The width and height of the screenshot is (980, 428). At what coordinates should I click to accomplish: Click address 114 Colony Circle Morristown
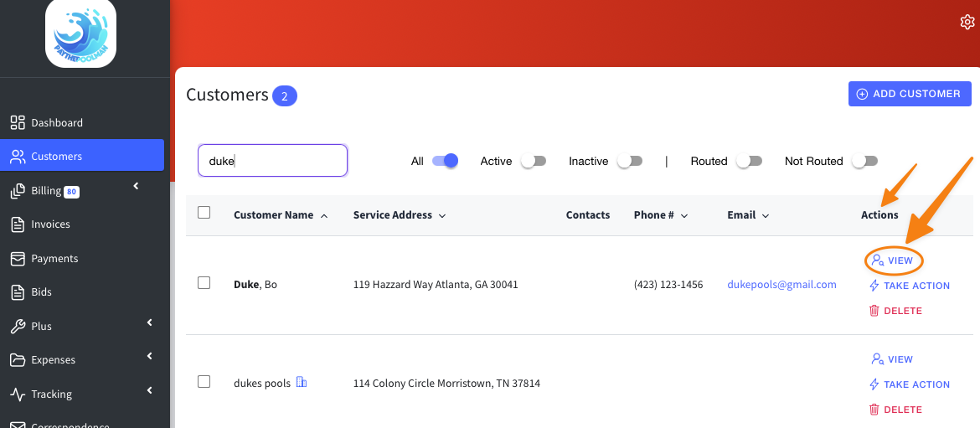click(447, 383)
